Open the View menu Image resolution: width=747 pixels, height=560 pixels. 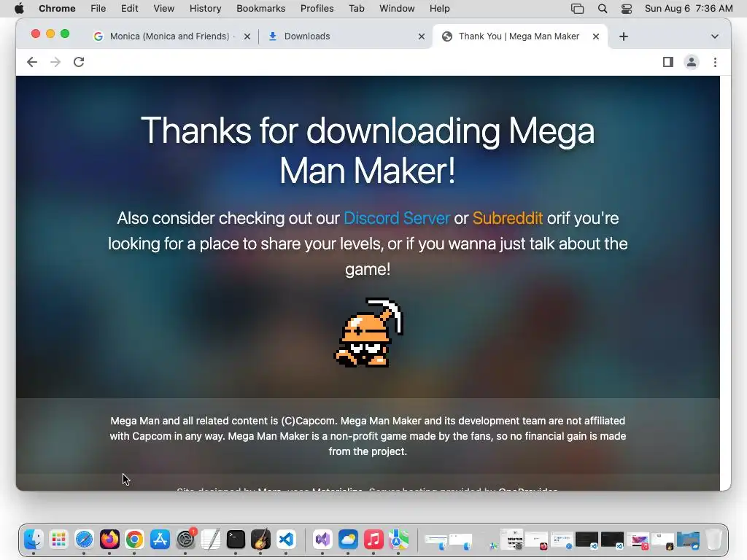[164, 9]
